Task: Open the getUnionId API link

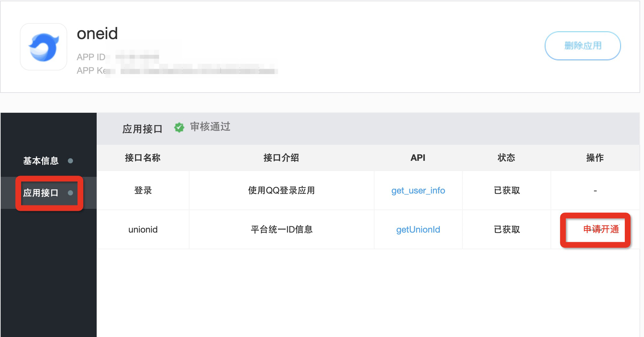Action: [x=418, y=229]
